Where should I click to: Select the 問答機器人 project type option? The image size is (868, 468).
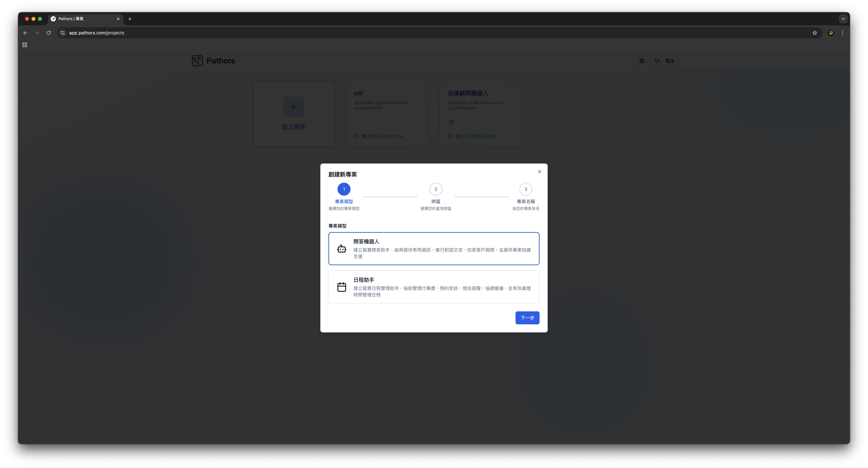[x=434, y=249]
